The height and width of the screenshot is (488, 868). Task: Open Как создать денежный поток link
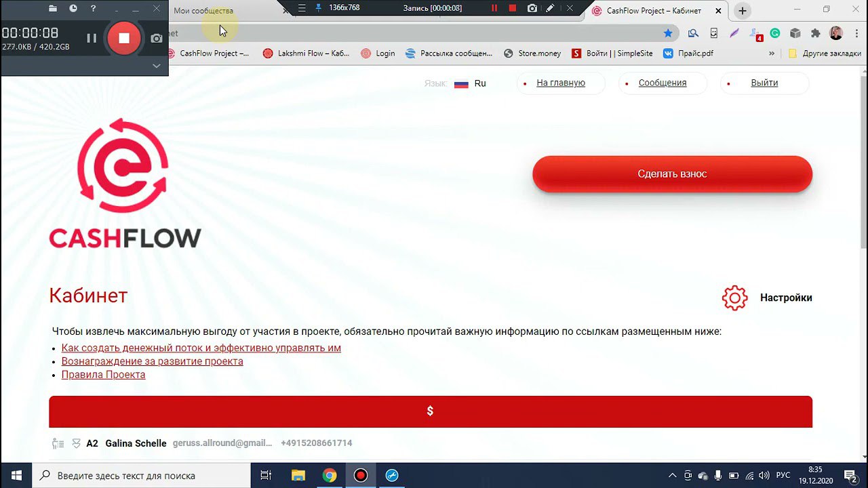[201, 348]
